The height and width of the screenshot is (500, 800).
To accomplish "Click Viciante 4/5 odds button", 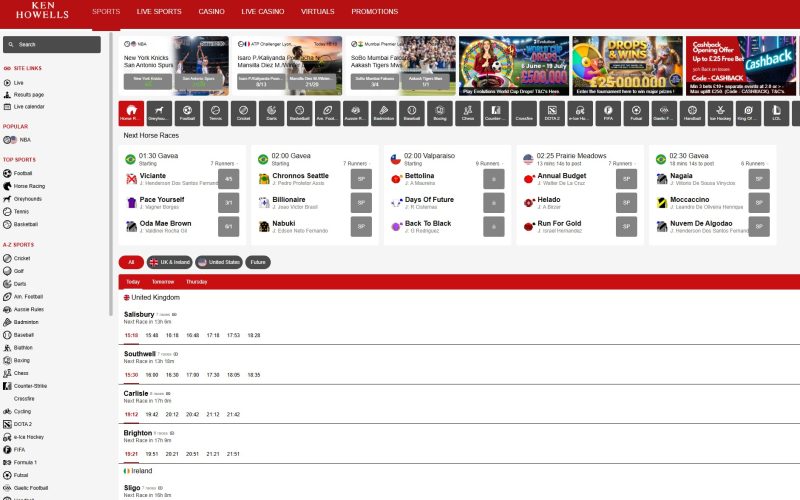I will point(229,179).
